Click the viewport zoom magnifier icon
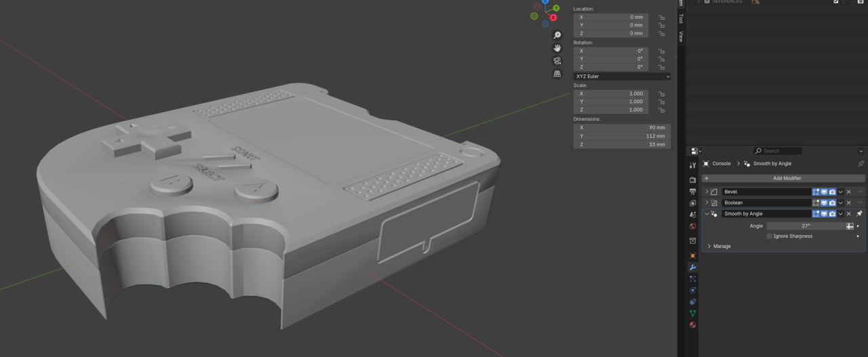The height and width of the screenshot is (357, 868). (x=557, y=35)
